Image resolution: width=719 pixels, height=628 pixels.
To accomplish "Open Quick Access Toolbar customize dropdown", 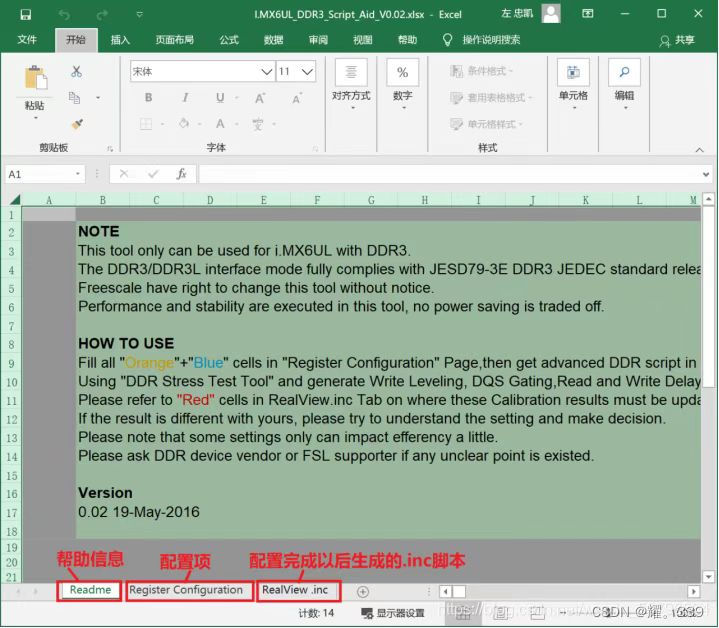I will pos(139,15).
